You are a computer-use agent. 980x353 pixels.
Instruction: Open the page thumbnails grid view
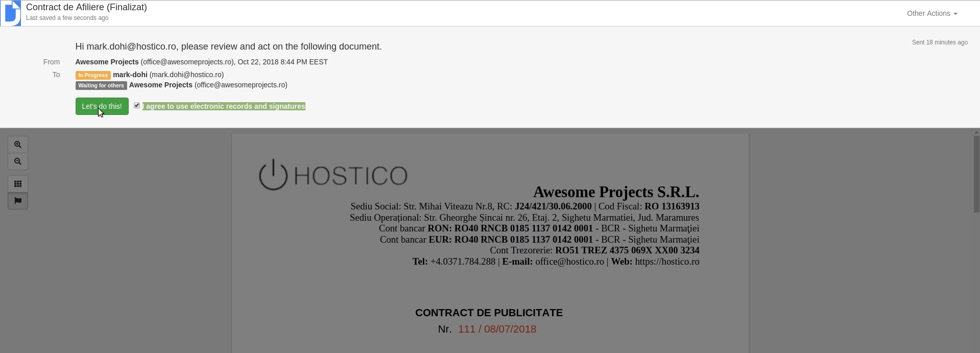point(18,184)
